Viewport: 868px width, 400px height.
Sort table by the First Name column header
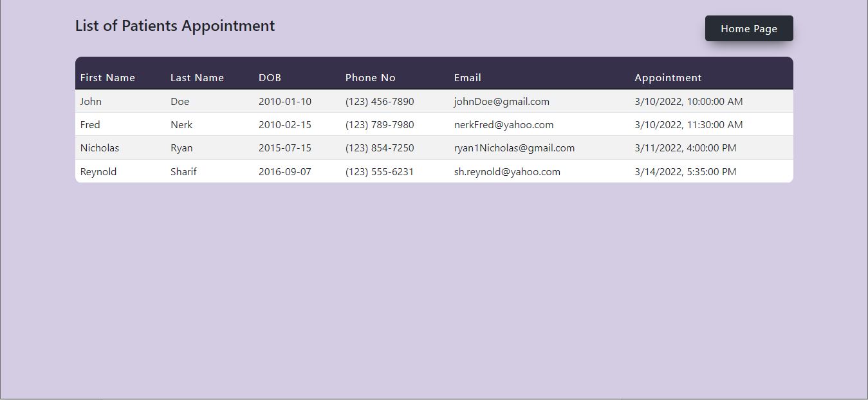click(x=107, y=77)
